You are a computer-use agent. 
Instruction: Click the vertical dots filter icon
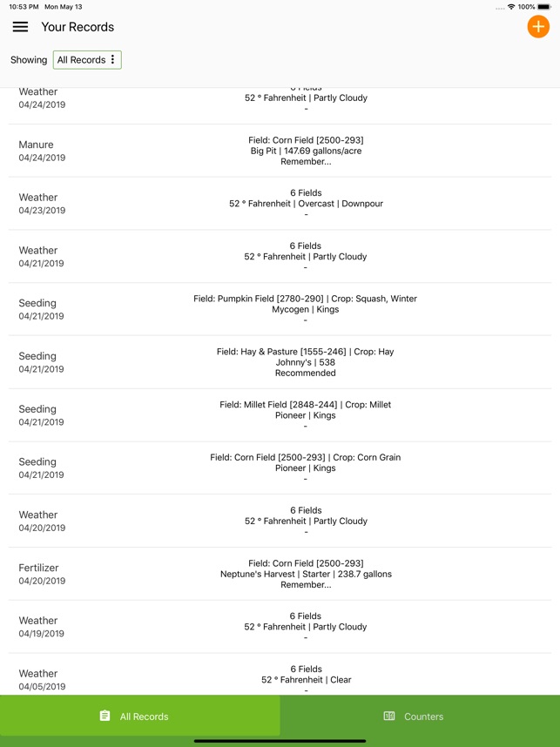[x=112, y=60]
